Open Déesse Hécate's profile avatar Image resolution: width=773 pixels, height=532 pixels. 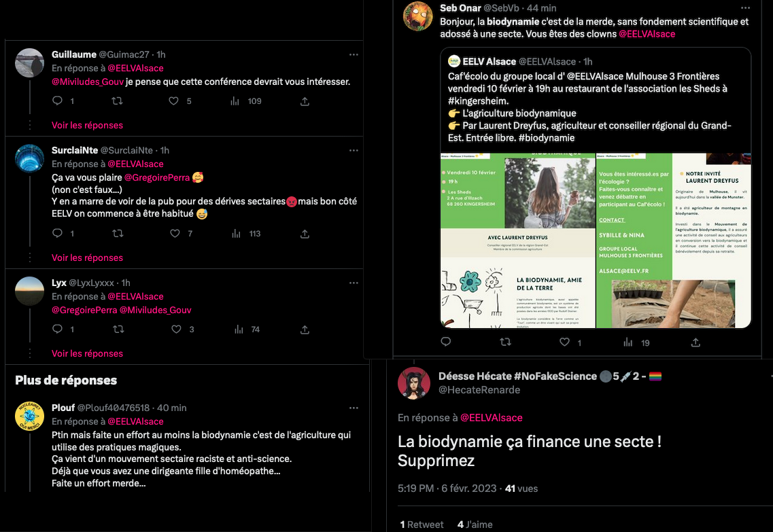tap(414, 383)
